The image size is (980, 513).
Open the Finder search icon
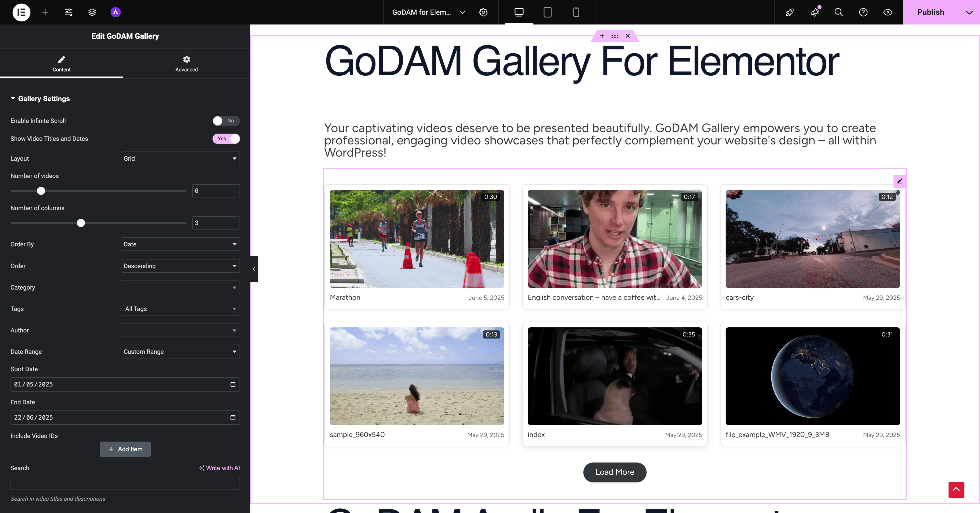point(839,12)
